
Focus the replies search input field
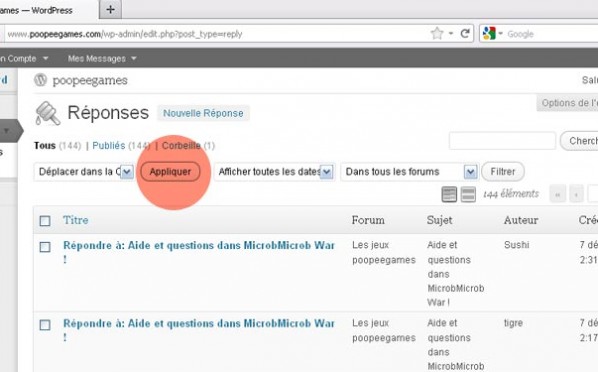click(x=502, y=141)
